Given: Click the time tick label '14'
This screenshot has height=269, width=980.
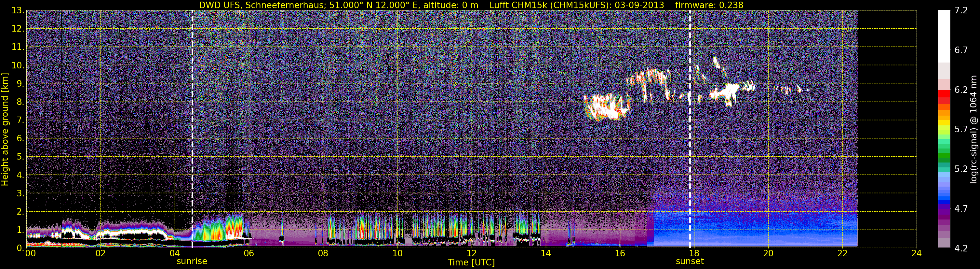Looking at the screenshot, I should coord(545,253).
